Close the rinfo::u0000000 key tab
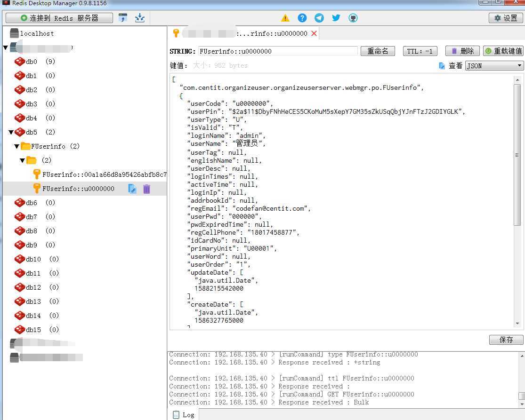Viewport: 525px width, 420px height. [314, 33]
